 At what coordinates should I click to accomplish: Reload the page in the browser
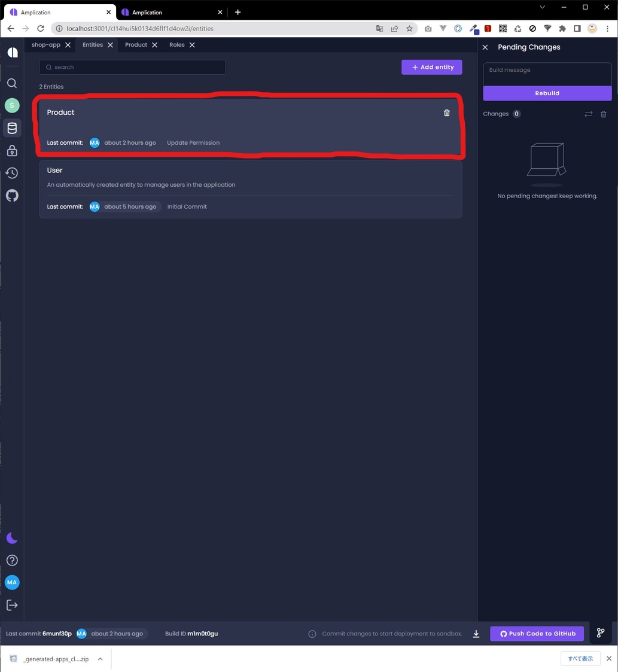click(x=41, y=29)
